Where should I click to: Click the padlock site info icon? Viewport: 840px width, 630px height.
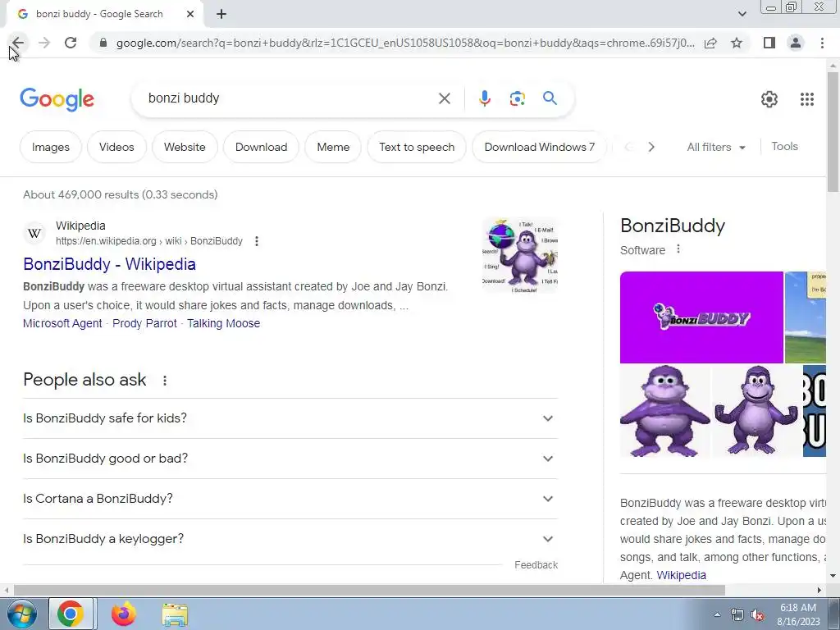pos(103,43)
